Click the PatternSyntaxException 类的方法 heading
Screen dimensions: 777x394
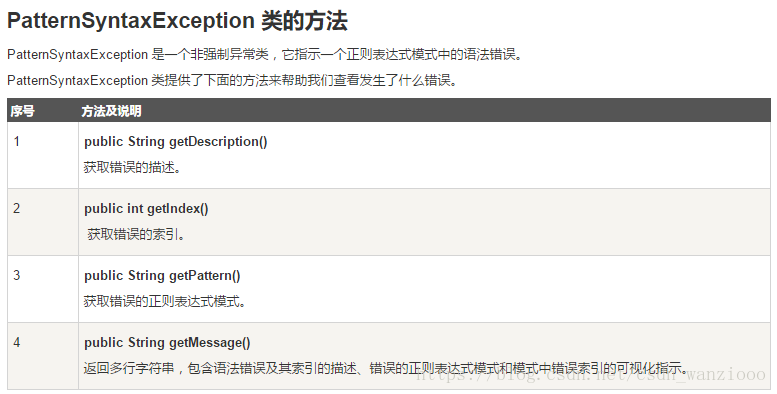[177, 21]
